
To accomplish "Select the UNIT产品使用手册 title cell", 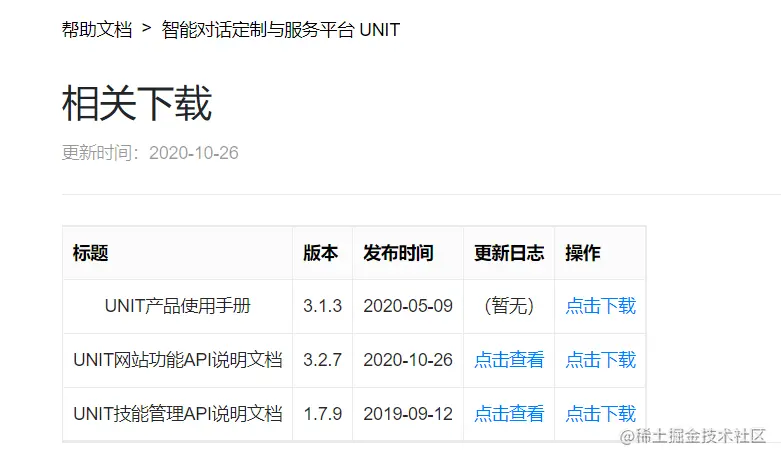I will pyautogui.click(x=177, y=306).
